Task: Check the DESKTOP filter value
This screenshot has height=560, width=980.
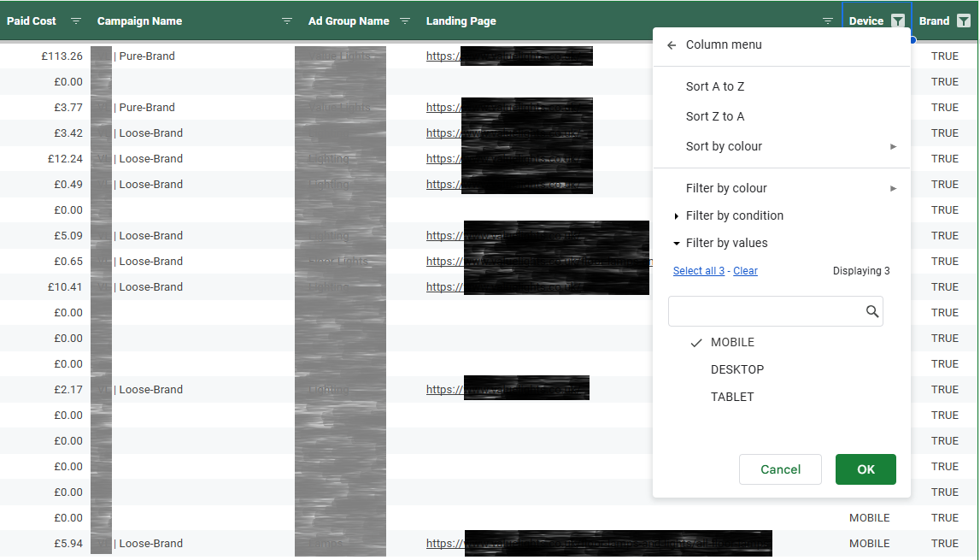Action: click(x=737, y=369)
